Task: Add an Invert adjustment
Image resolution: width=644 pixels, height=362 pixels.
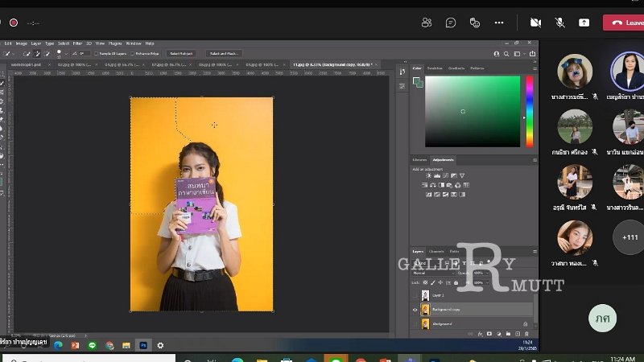Action: click(x=429, y=195)
